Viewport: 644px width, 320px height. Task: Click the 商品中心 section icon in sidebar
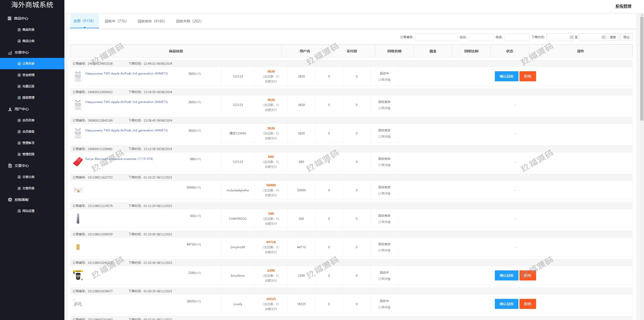10,18
